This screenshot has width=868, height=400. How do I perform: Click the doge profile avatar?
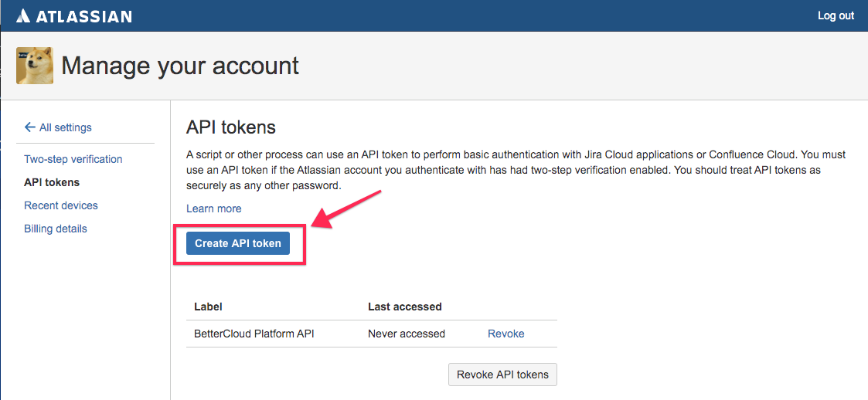(35, 66)
